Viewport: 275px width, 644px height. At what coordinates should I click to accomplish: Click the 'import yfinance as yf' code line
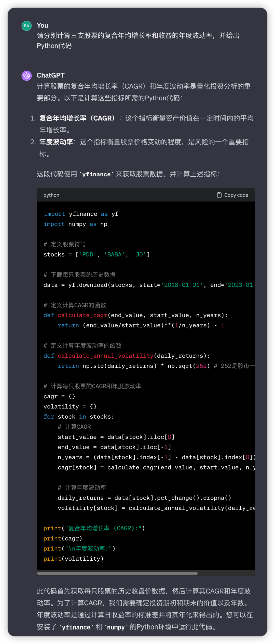tap(81, 214)
